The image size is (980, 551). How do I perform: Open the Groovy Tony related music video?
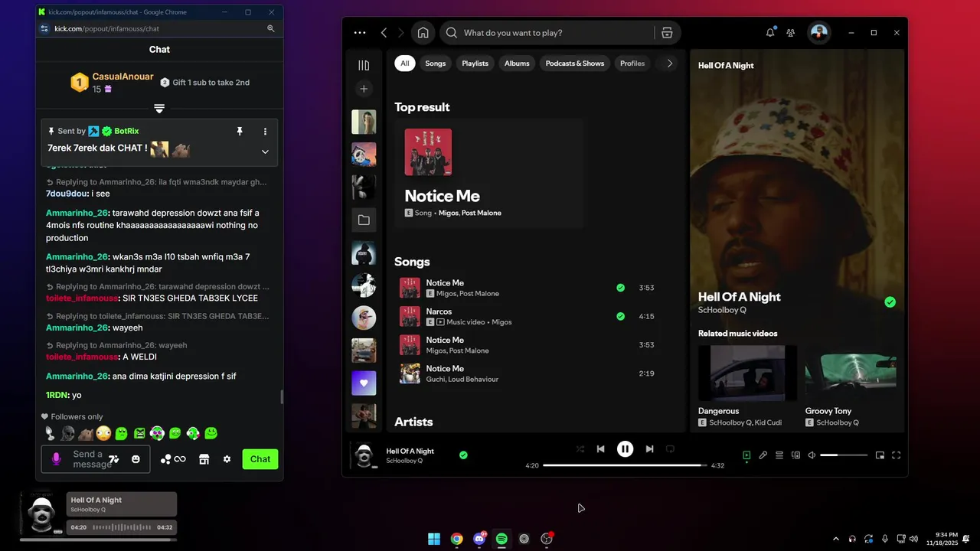[x=851, y=386]
